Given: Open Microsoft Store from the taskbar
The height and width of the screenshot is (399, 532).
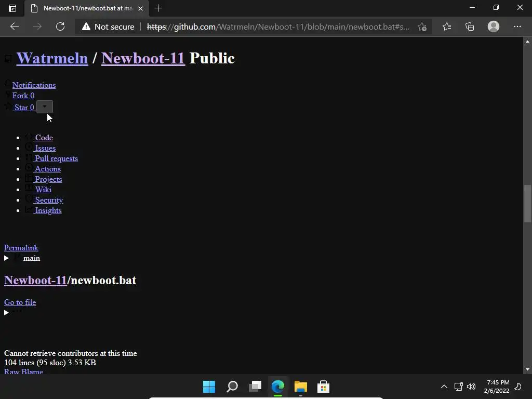Looking at the screenshot, I should pyautogui.click(x=323, y=387).
